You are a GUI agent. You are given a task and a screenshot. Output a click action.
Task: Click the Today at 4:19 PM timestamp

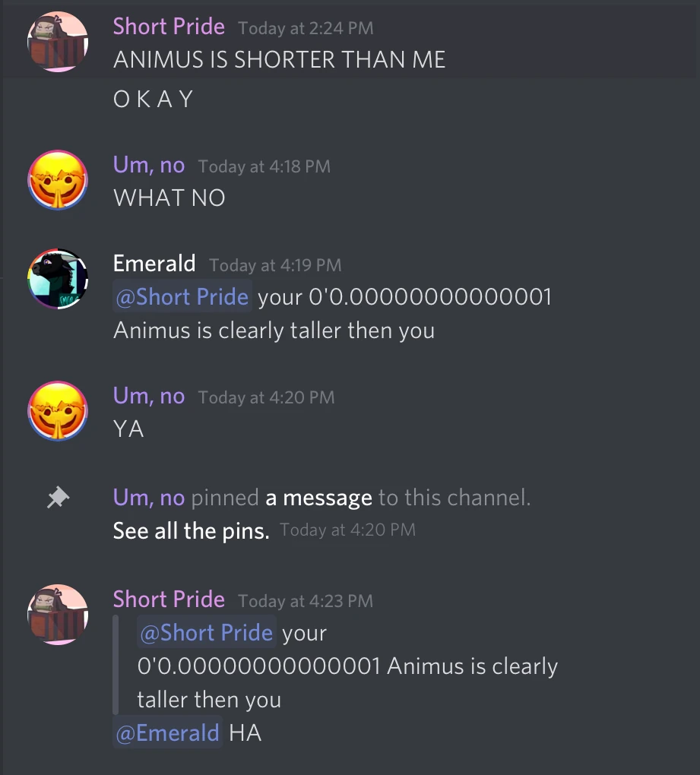275,265
